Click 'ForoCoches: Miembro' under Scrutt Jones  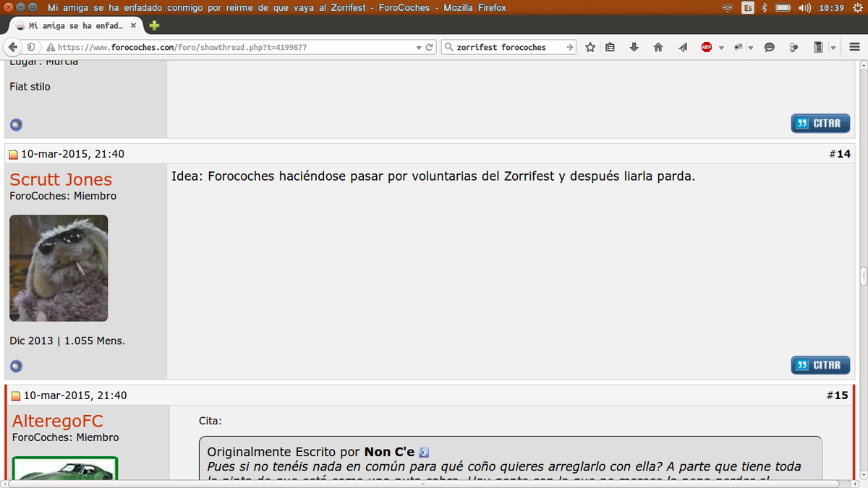coord(63,197)
